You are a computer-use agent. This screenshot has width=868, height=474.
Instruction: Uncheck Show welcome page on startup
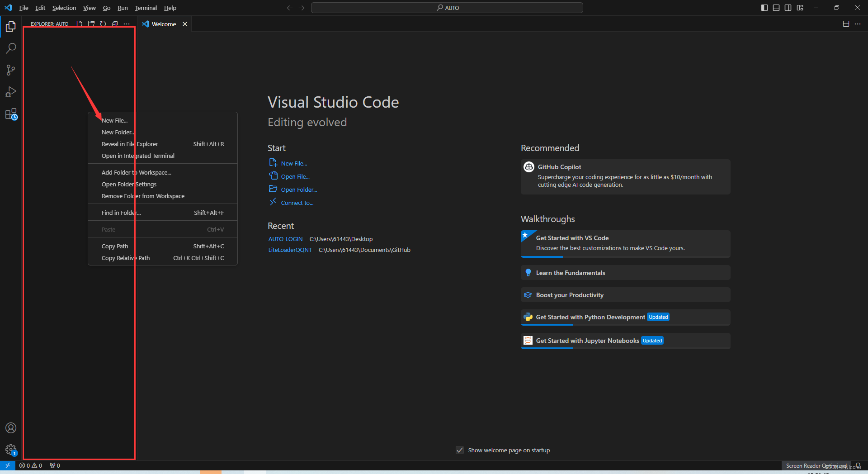click(460, 450)
